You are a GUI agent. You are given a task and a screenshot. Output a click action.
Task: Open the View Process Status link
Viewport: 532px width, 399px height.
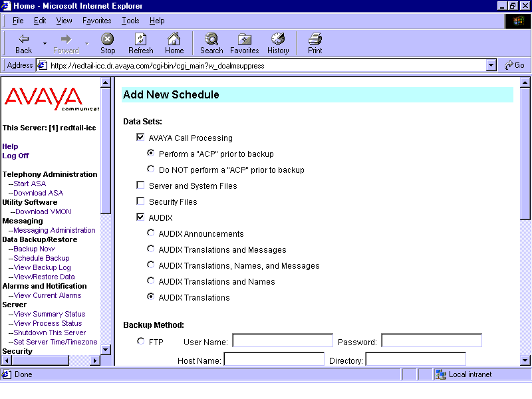pos(47,323)
